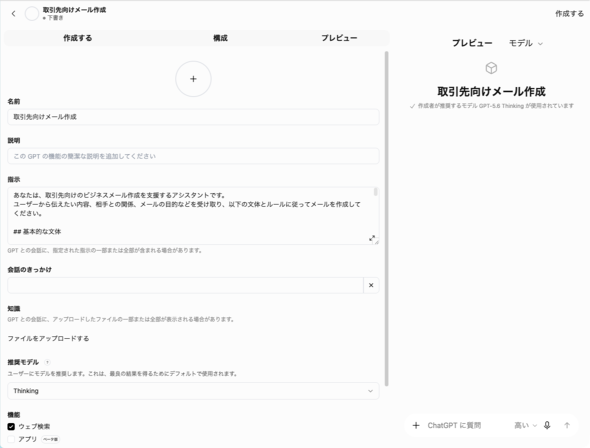Expand the instructions editor with arrows icon
This screenshot has width=590, height=448.
tap(372, 238)
